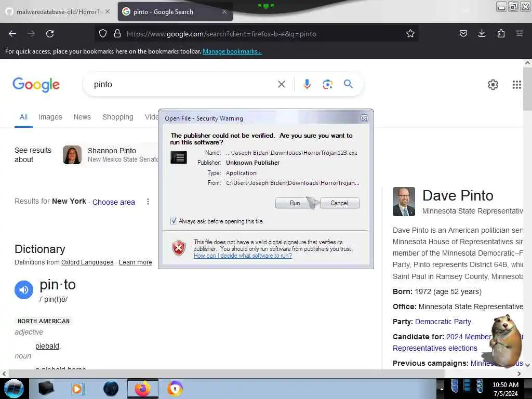This screenshot has width=532, height=399.
Task: Close the malwaredatabase-old tab
Action: pos(107,11)
